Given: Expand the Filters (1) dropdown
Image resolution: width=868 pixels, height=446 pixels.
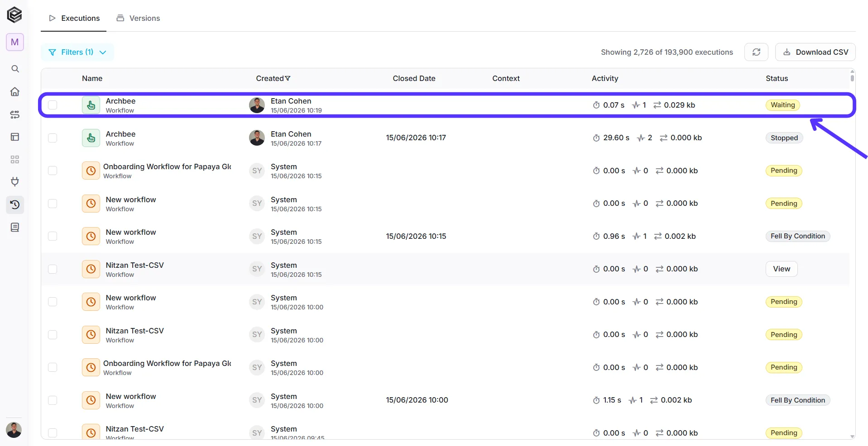Looking at the screenshot, I should point(77,52).
